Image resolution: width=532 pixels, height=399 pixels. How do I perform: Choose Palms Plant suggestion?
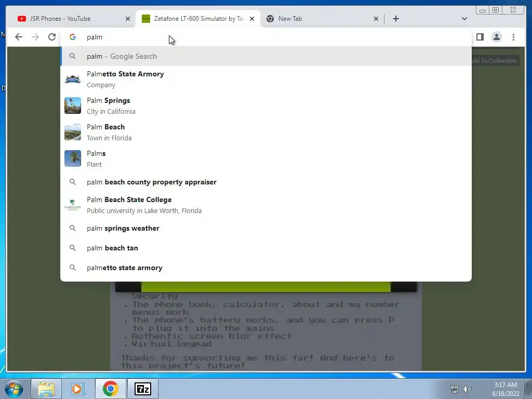[x=266, y=159]
